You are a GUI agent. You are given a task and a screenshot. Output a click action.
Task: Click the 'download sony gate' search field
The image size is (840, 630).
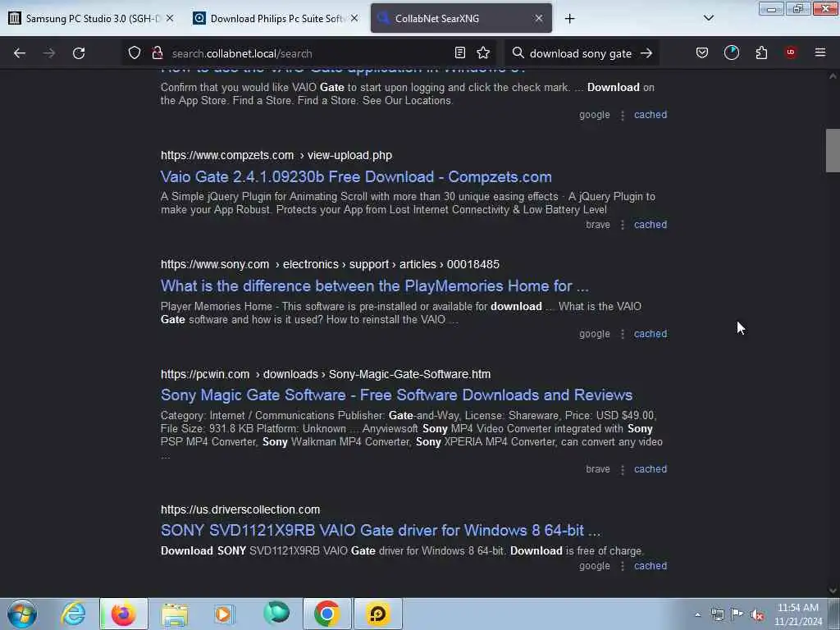point(580,53)
